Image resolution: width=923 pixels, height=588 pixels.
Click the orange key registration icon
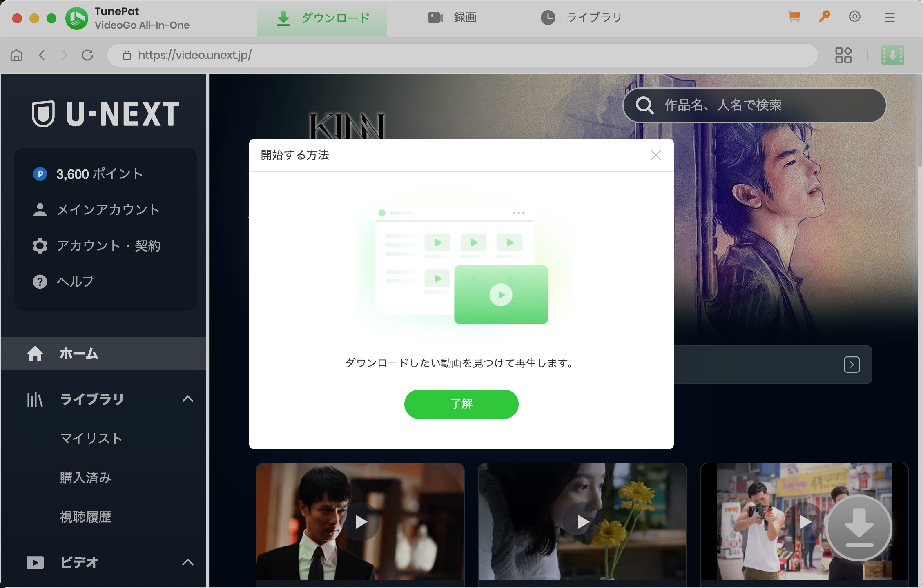(825, 17)
